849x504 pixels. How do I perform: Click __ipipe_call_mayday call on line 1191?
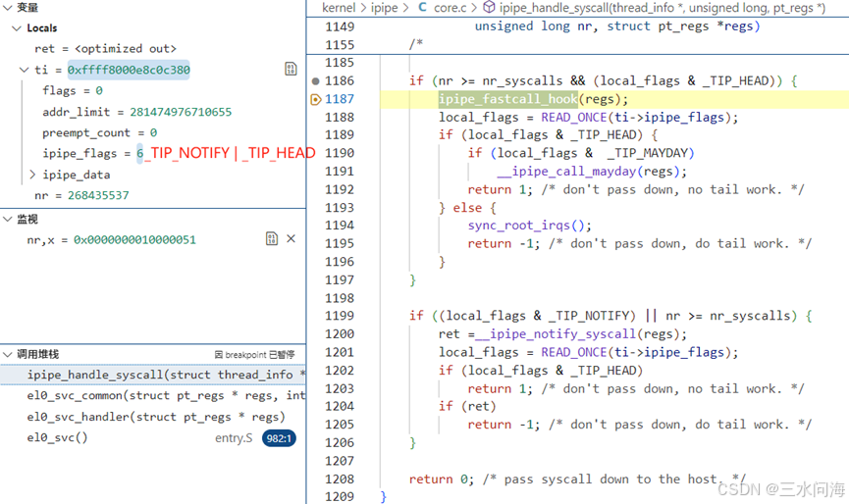point(566,172)
